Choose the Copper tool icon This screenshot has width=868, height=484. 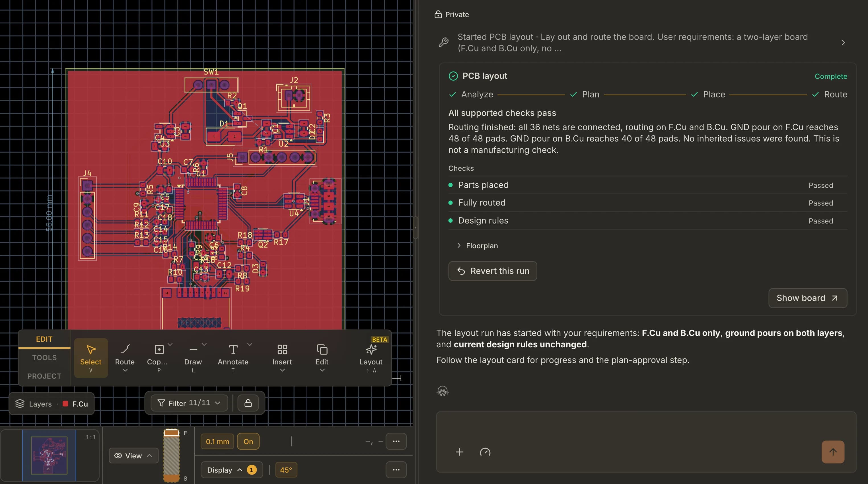coord(159,350)
